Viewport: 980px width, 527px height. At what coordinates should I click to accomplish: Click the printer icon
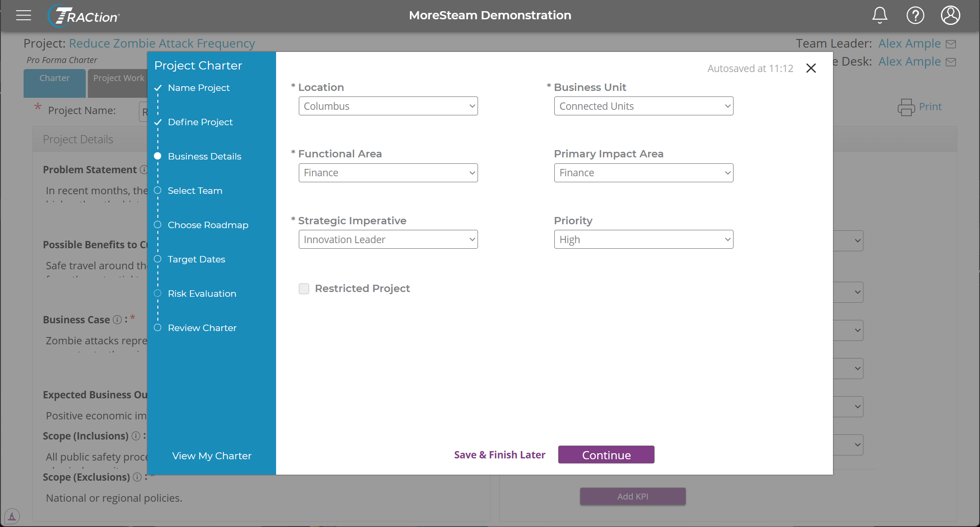906,107
